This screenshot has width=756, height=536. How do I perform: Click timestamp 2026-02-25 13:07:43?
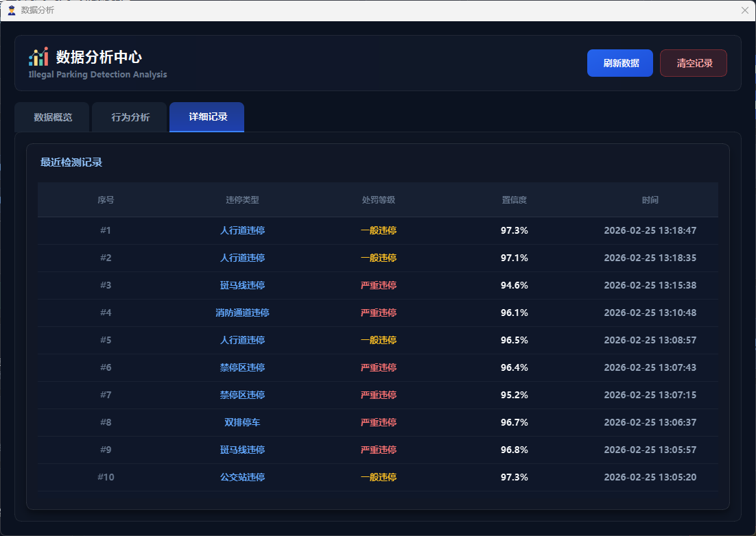(650, 367)
